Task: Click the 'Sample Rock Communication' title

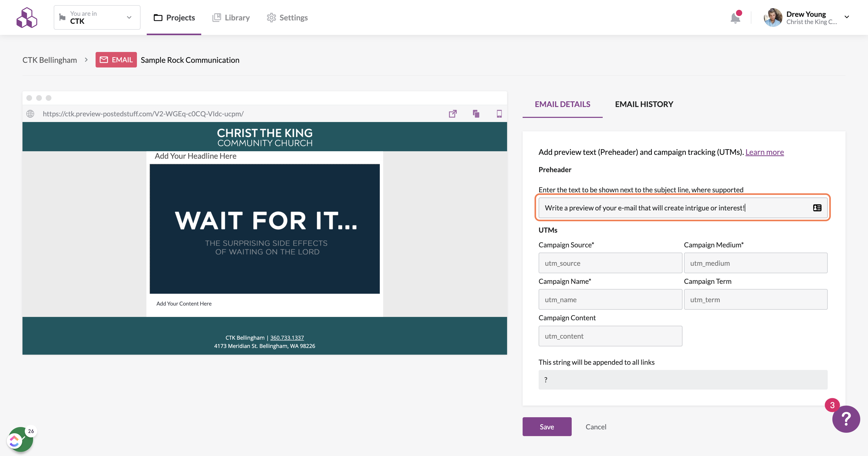Action: [190, 60]
